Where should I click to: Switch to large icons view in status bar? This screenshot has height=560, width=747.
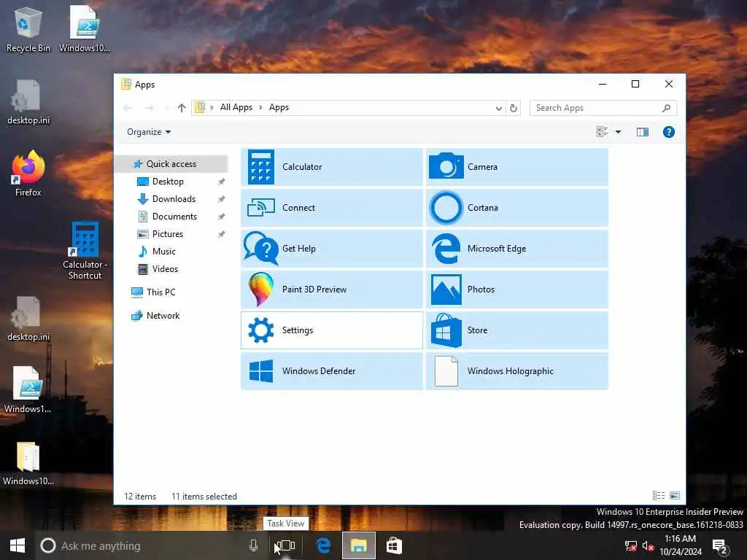point(675,496)
